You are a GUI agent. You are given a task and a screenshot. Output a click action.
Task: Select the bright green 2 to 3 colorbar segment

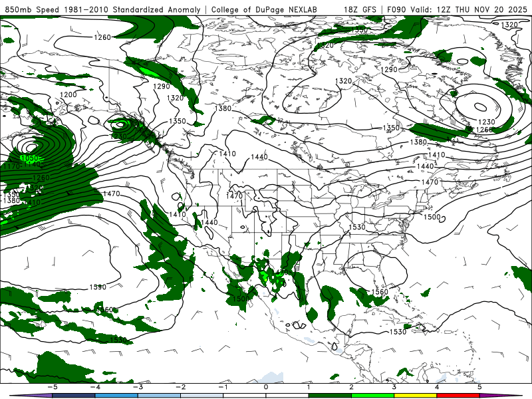tap(372, 396)
